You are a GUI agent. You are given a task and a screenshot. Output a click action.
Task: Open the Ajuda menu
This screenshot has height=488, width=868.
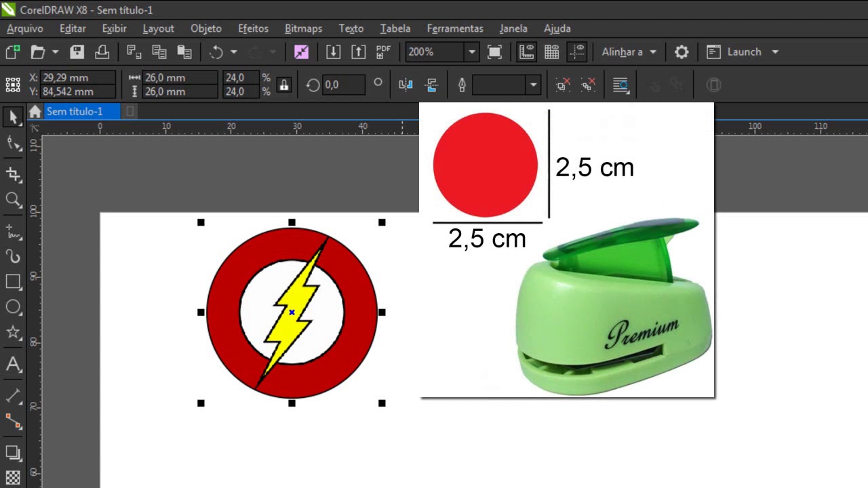point(557,28)
